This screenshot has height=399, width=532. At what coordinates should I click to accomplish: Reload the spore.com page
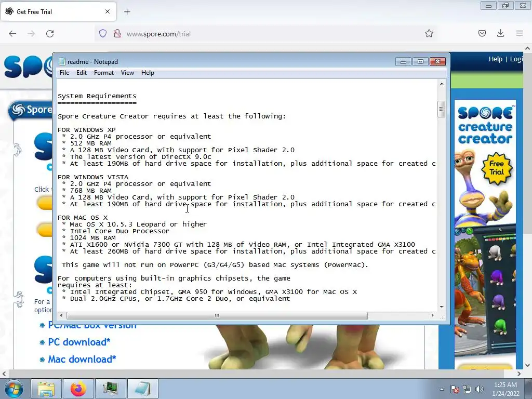tap(50, 34)
